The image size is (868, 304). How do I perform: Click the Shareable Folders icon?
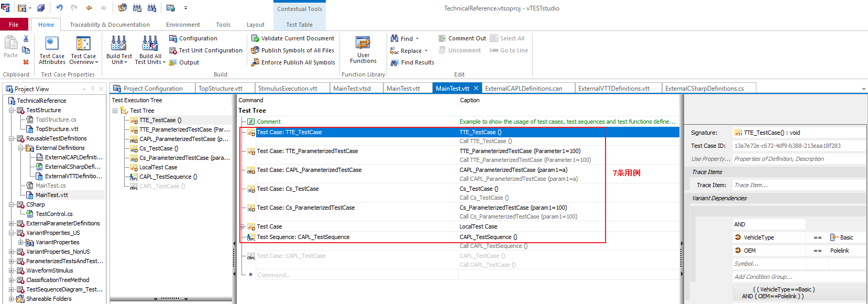pyautogui.click(x=20, y=299)
